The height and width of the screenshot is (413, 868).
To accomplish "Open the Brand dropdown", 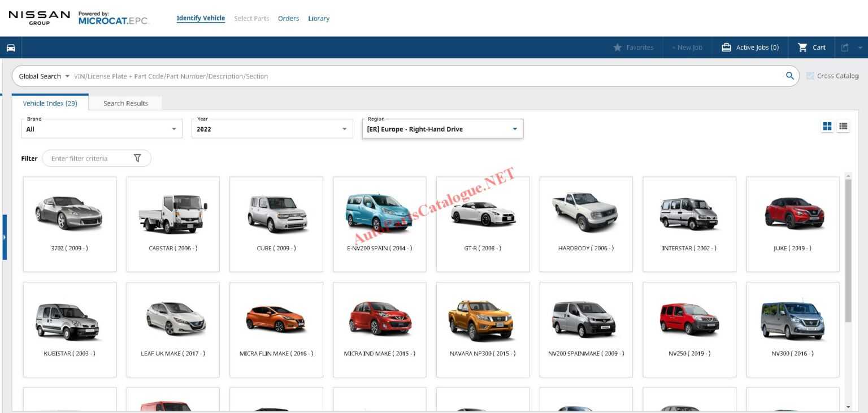I will [x=102, y=129].
